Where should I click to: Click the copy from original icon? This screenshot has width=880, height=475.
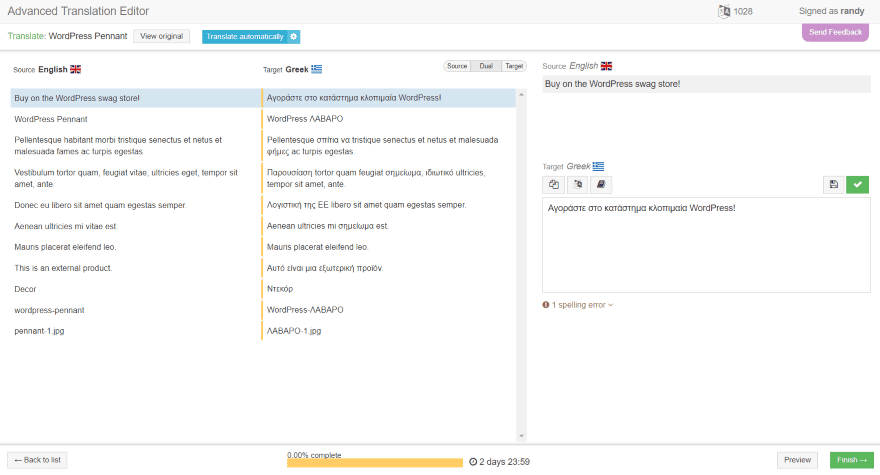pyautogui.click(x=554, y=185)
